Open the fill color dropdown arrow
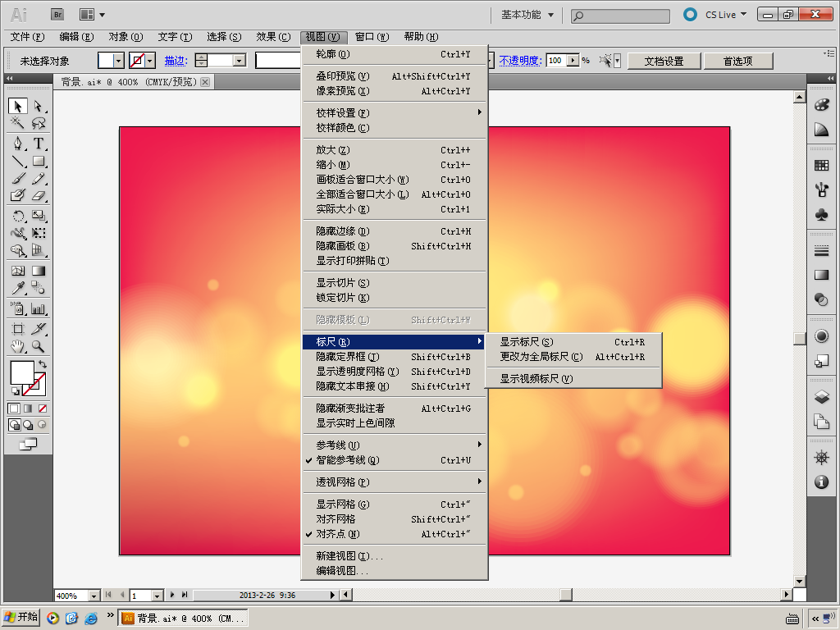 tap(119, 61)
